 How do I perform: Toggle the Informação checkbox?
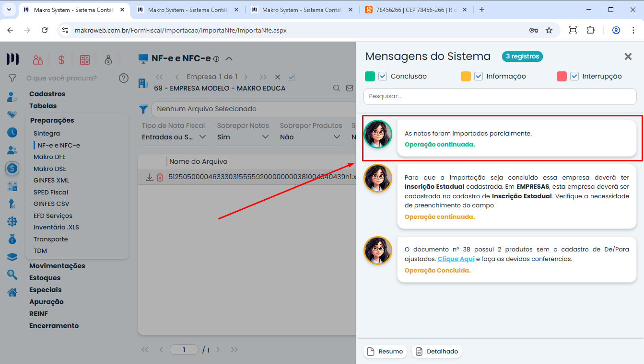(479, 76)
